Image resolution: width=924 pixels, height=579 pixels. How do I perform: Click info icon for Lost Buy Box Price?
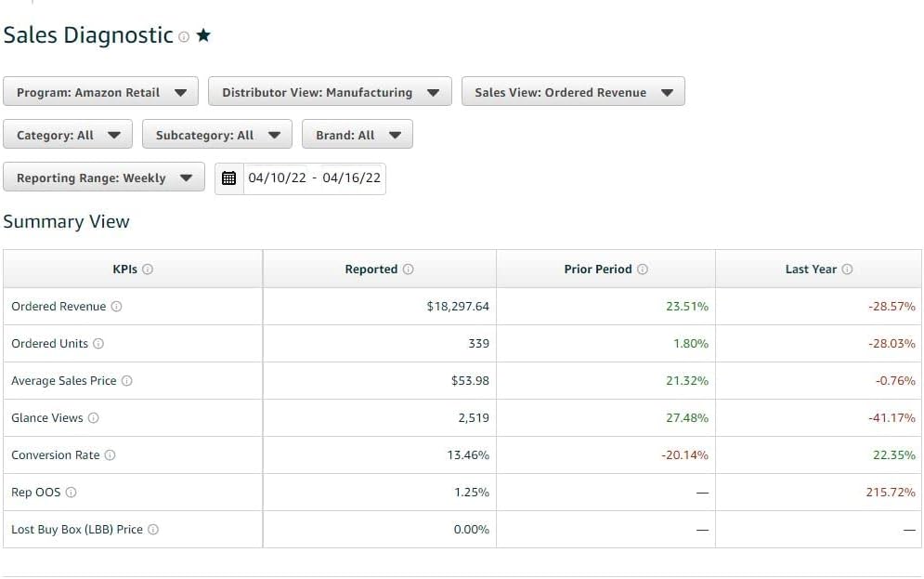153,530
